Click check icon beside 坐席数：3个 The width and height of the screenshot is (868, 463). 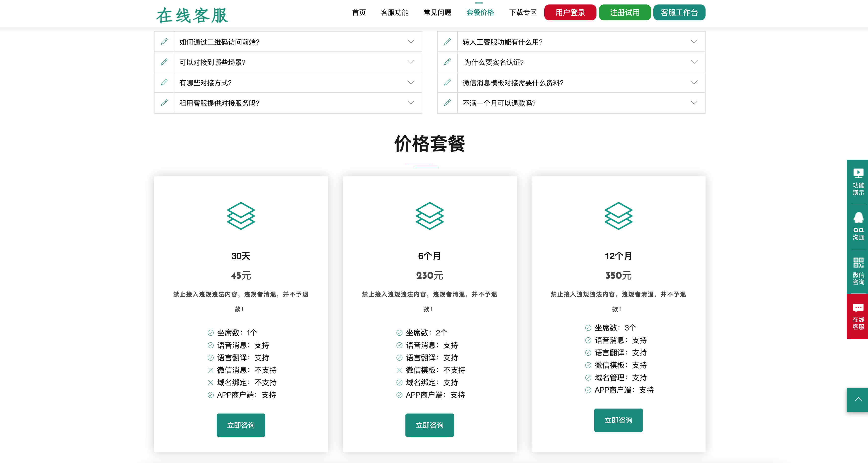[x=588, y=328]
